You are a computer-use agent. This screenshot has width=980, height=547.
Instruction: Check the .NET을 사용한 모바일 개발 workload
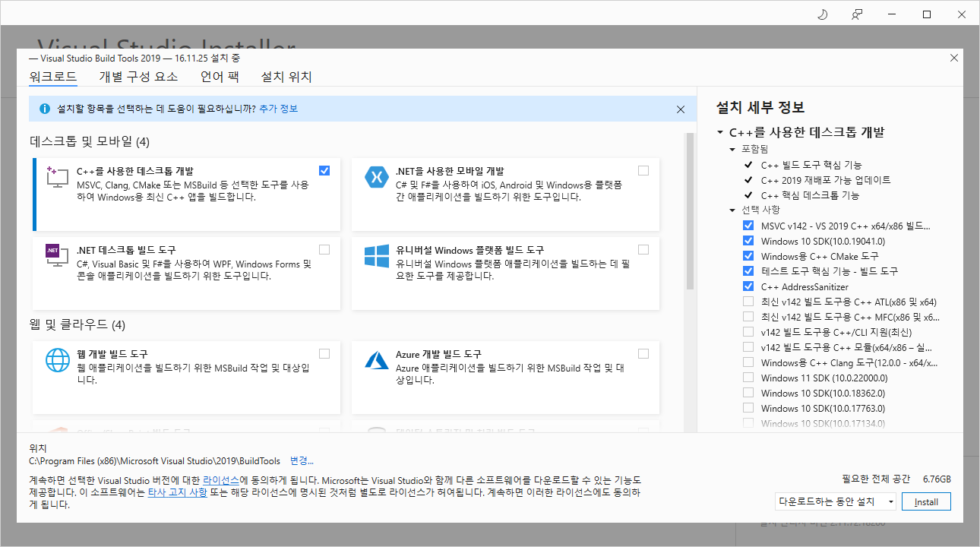click(x=643, y=170)
